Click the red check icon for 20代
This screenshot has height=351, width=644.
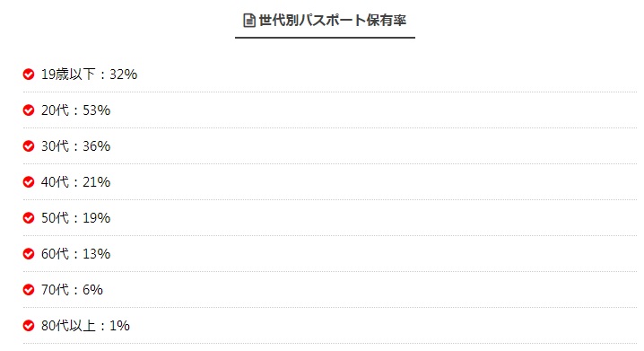pos(29,110)
